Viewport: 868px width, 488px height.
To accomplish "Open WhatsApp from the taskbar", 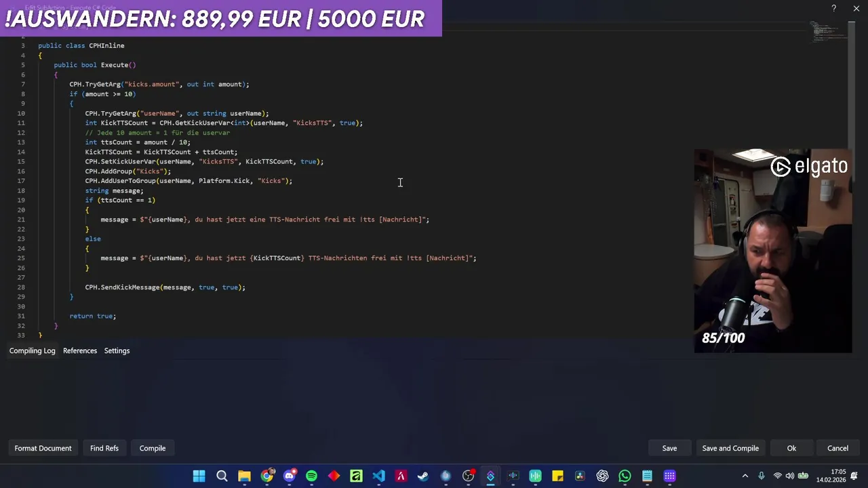I will tap(625, 476).
